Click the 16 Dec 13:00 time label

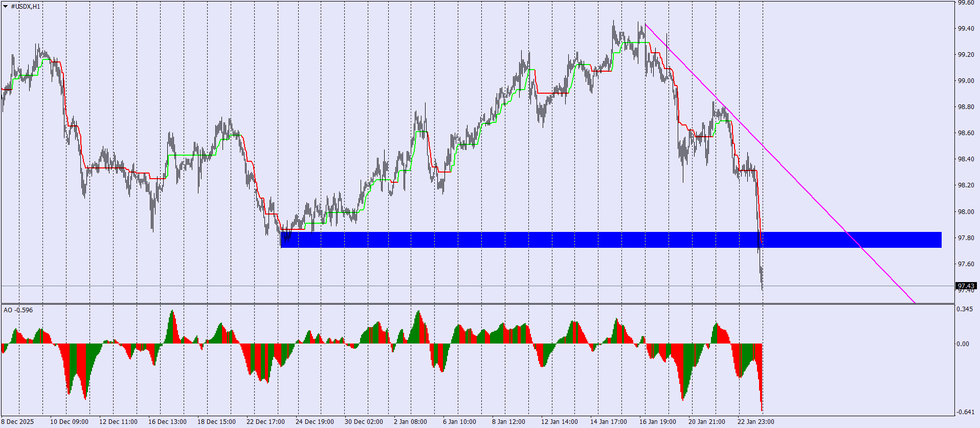click(x=167, y=422)
